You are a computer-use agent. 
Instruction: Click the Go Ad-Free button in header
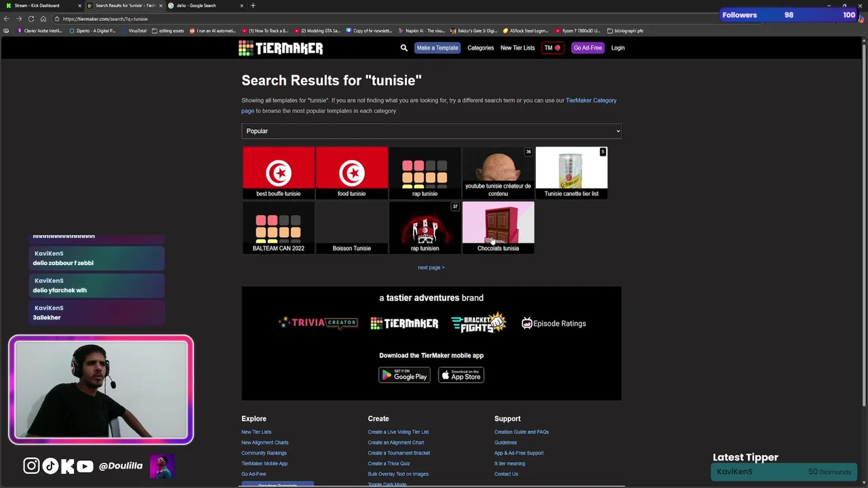587,48
